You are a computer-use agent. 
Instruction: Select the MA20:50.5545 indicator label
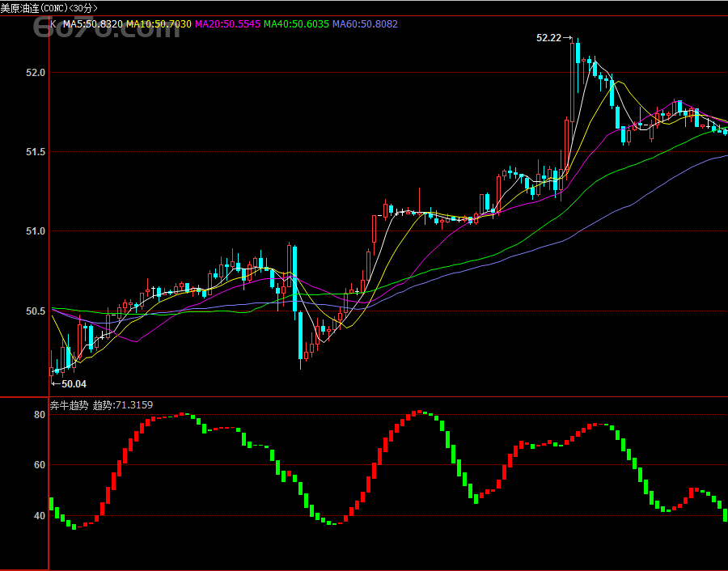point(227,24)
